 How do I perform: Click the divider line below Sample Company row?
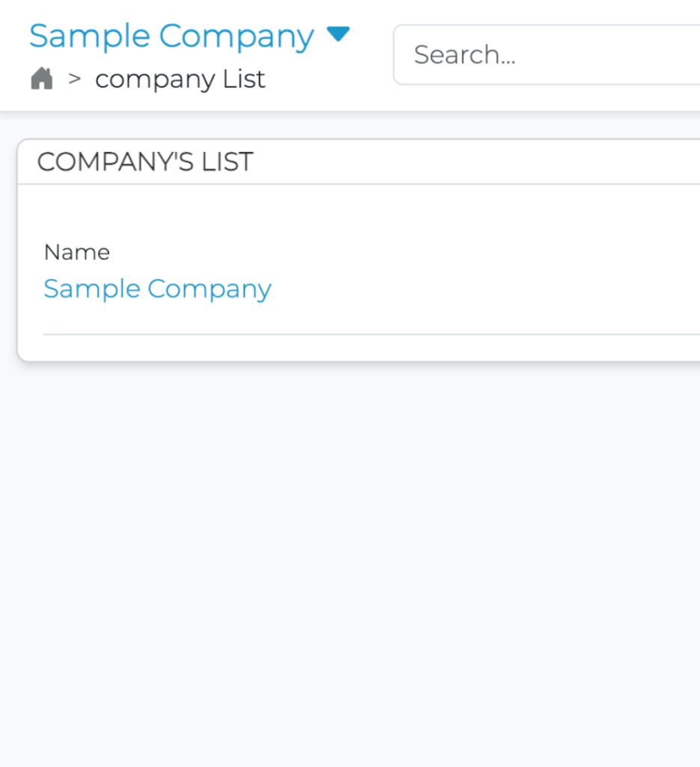point(374,334)
